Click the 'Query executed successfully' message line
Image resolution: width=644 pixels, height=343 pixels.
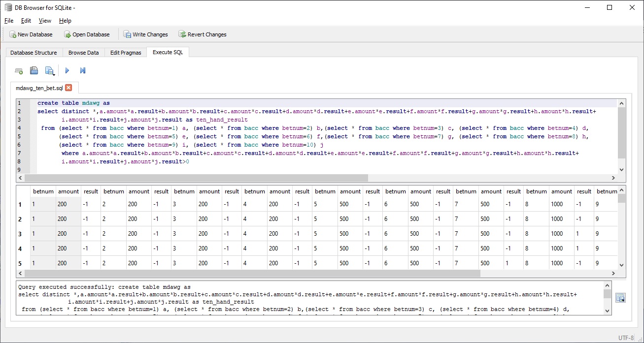[x=104, y=287]
